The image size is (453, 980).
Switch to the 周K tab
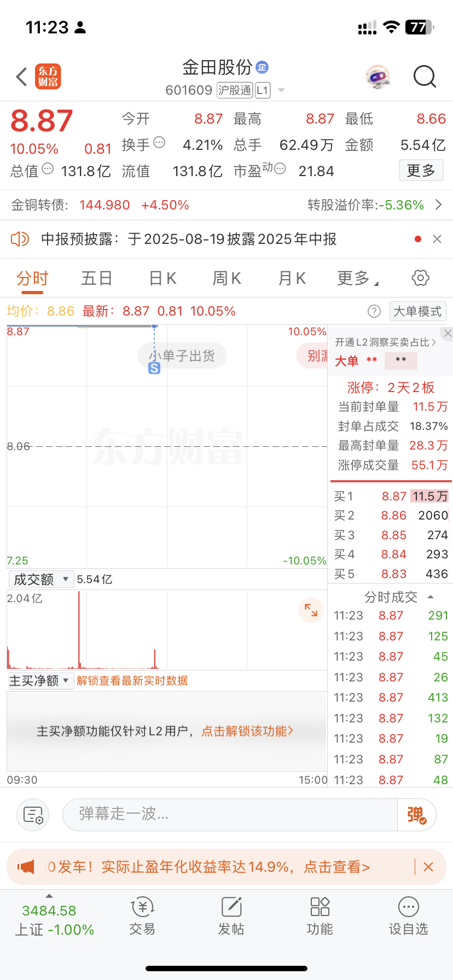point(227,278)
